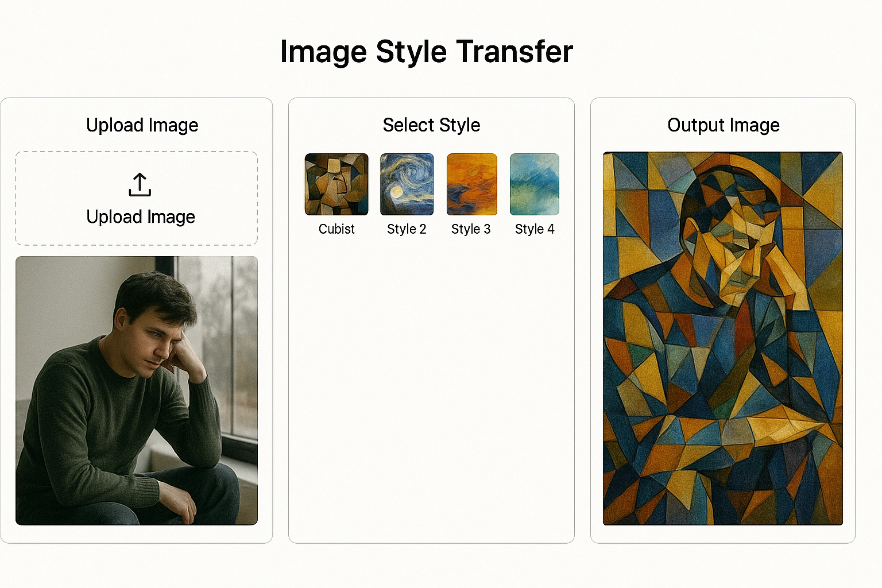Apply the teal watercolor Style 4 thumbnail

coord(535,184)
